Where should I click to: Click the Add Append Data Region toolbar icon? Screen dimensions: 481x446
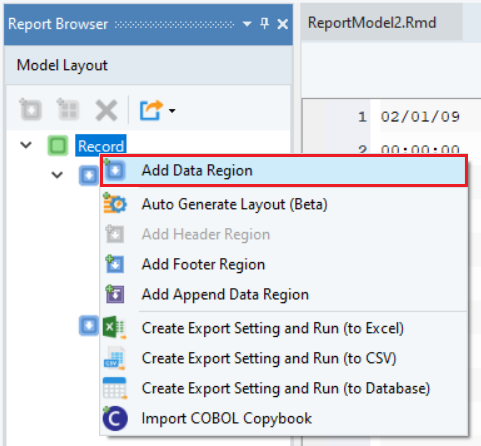68,109
